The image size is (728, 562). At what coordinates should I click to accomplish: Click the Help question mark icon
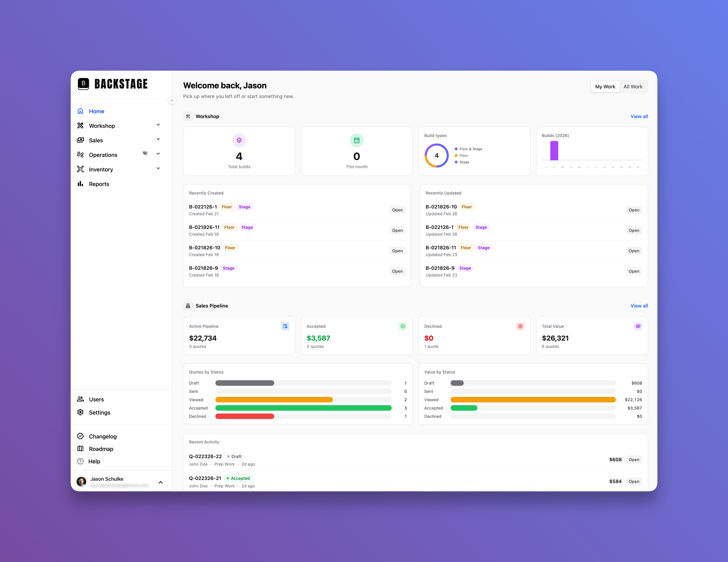tap(80, 461)
